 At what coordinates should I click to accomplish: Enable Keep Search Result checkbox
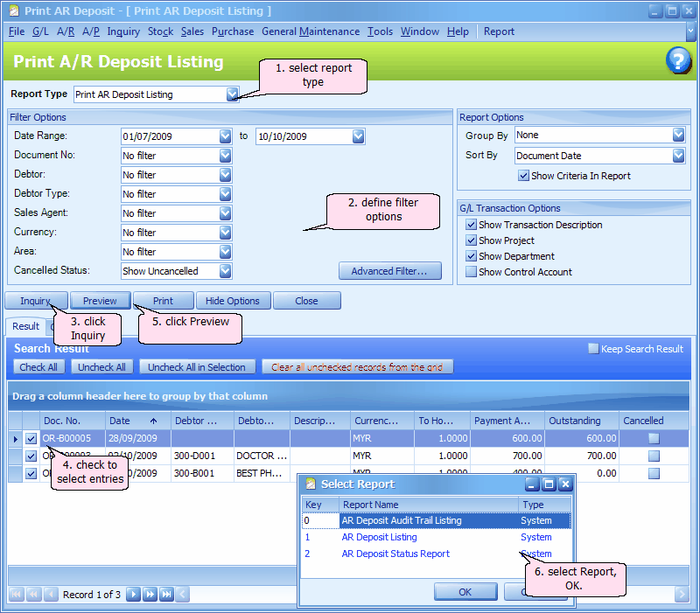click(593, 348)
